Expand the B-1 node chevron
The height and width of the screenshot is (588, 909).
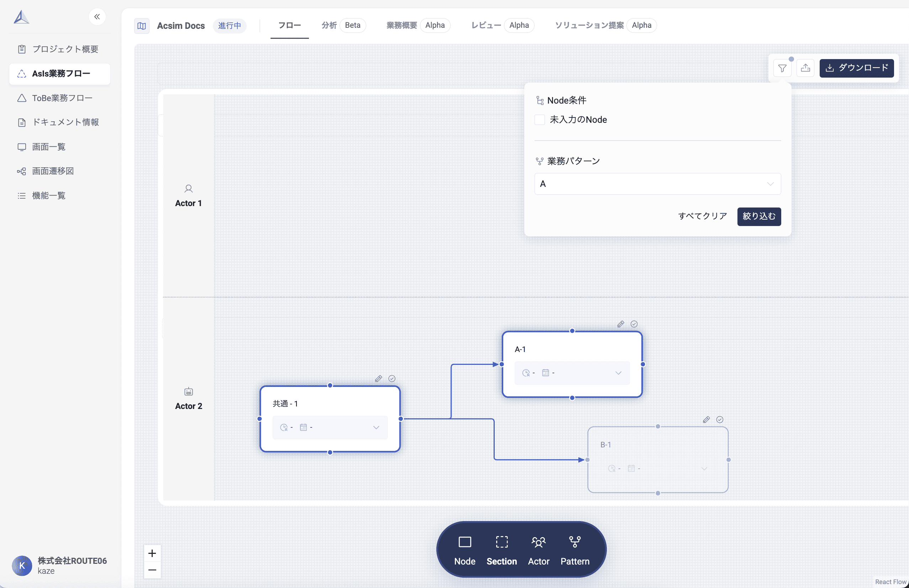pyautogui.click(x=704, y=468)
